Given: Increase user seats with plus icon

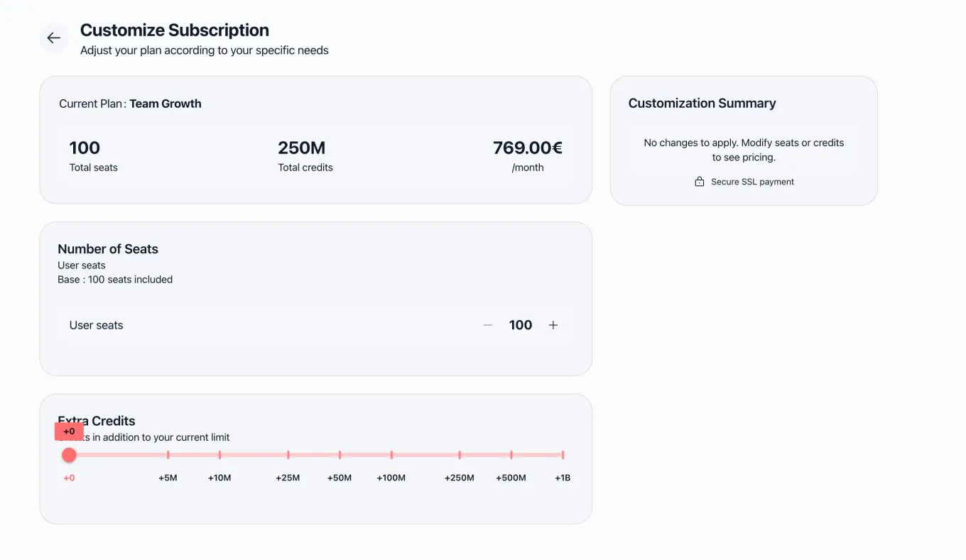Looking at the screenshot, I should (x=553, y=325).
